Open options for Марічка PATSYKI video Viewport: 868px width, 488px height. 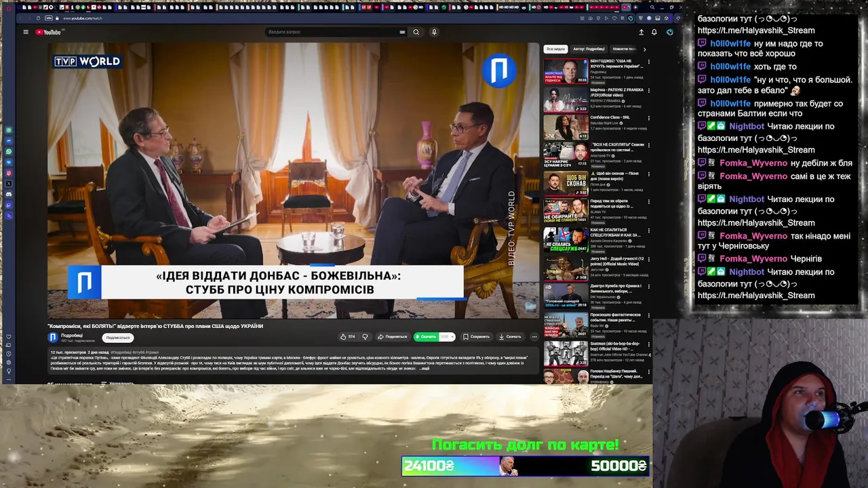[x=648, y=91]
